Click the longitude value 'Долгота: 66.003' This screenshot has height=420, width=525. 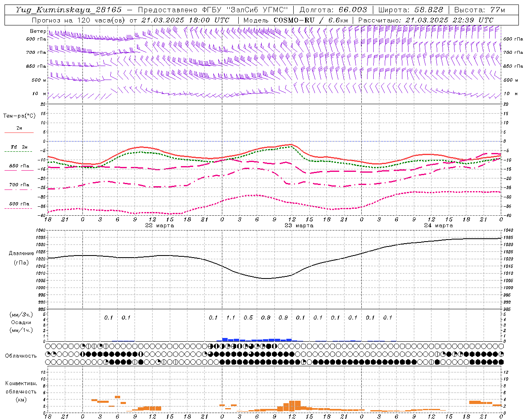[333, 10]
